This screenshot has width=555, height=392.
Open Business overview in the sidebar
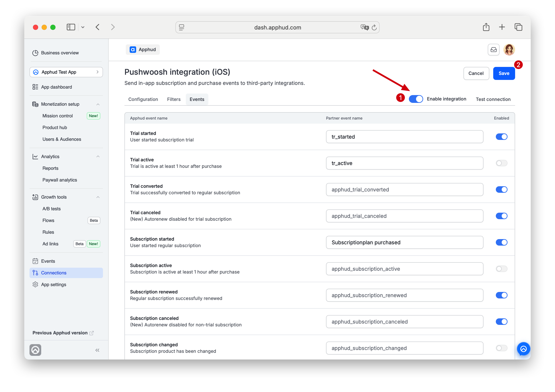click(60, 53)
